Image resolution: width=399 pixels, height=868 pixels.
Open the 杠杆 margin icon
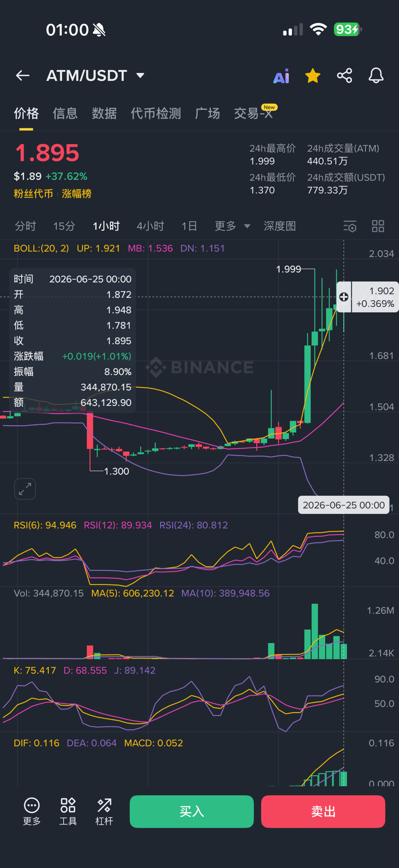(x=104, y=812)
